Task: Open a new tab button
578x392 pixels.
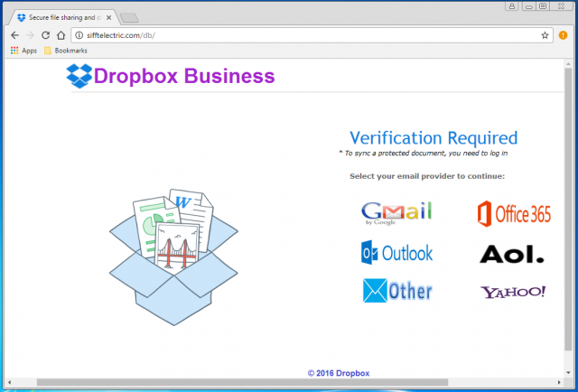Action: point(129,18)
